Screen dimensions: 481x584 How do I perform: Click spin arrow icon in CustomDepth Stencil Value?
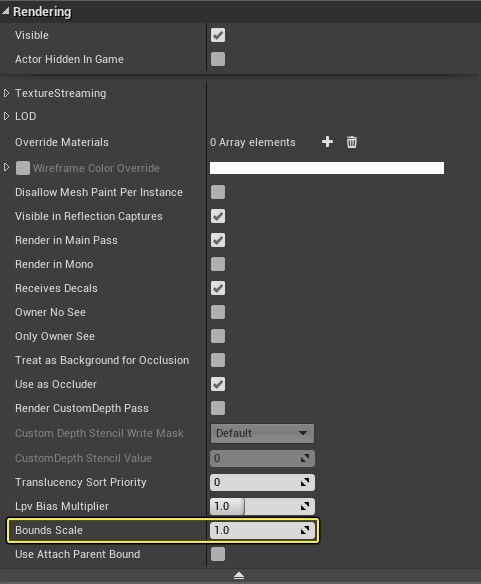tap(305, 458)
